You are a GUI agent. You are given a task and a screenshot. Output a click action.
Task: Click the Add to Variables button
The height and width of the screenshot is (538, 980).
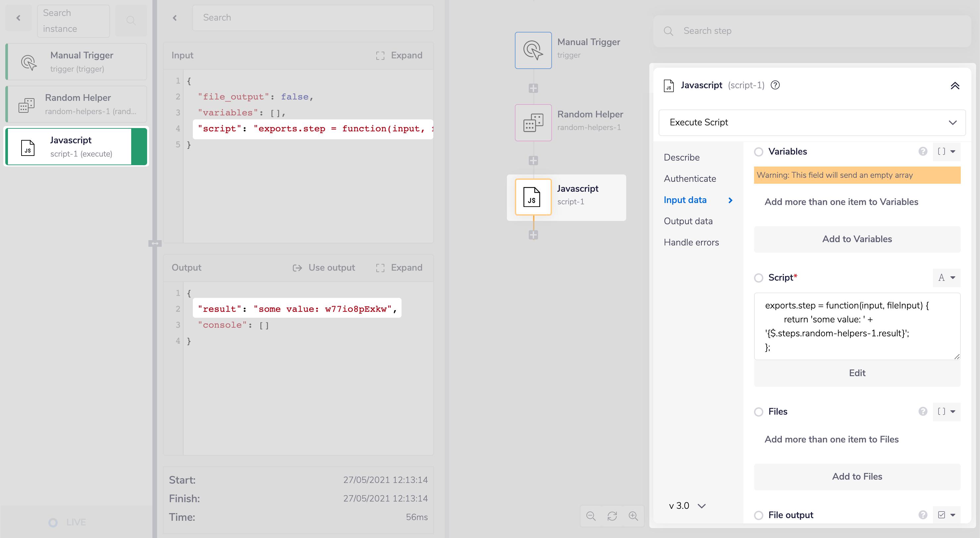tap(857, 239)
